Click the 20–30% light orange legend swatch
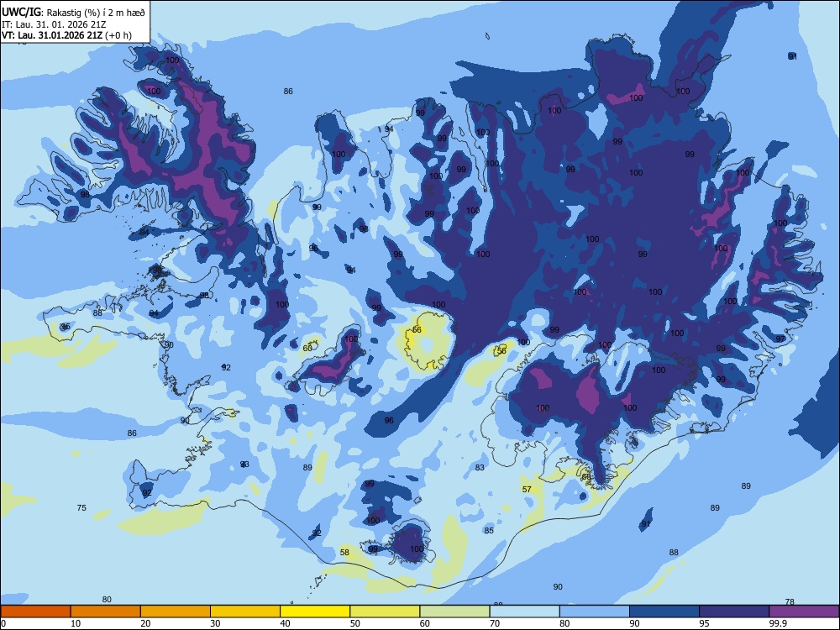 [176, 612]
